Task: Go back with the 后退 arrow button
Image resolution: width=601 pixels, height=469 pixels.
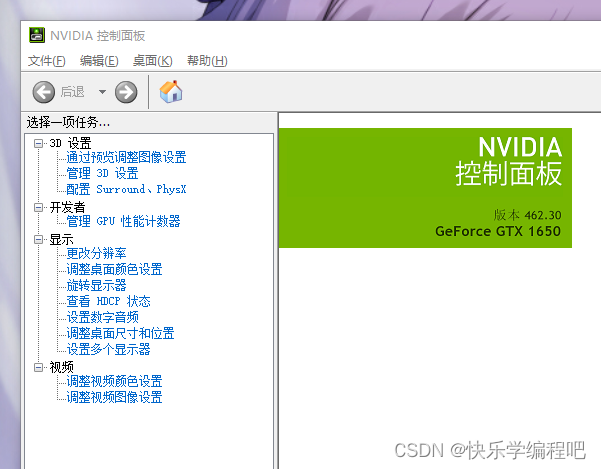Action: pos(44,92)
